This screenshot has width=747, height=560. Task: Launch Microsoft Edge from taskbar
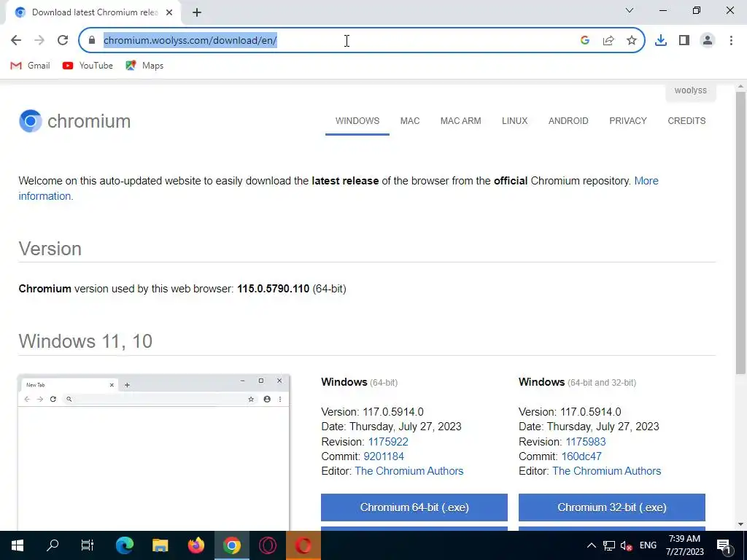(x=124, y=545)
